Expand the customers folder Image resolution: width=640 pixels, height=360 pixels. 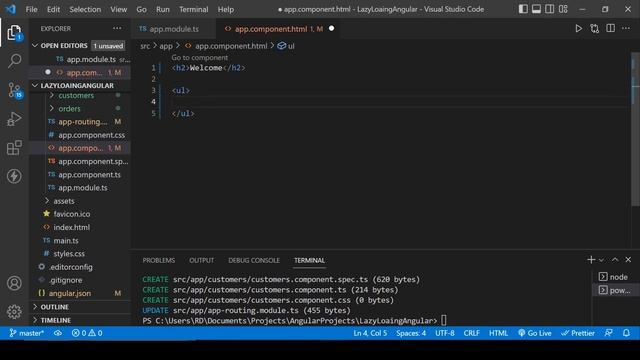[x=76, y=96]
